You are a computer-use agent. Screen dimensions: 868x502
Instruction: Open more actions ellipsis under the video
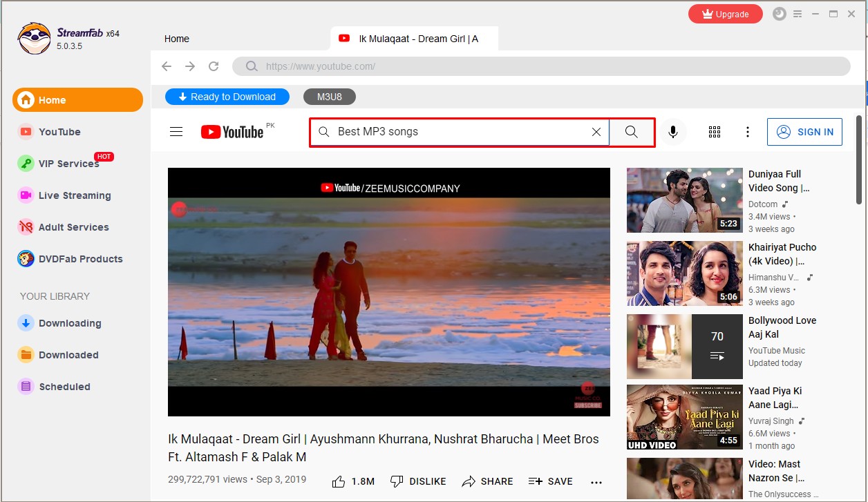(596, 482)
